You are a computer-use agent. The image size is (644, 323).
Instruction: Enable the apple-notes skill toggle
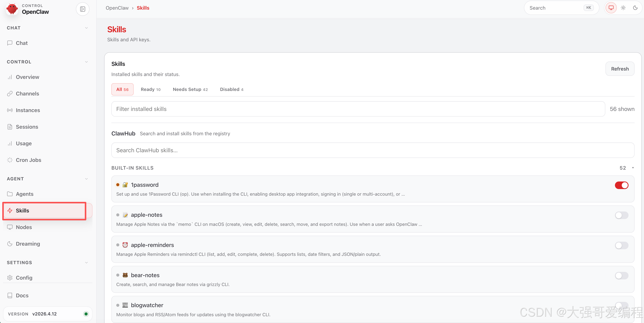[x=622, y=215]
